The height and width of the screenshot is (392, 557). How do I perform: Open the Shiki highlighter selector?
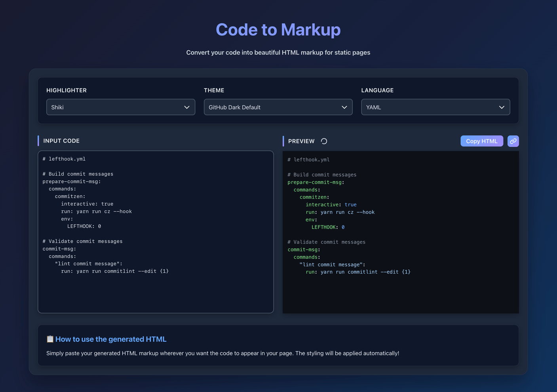120,107
